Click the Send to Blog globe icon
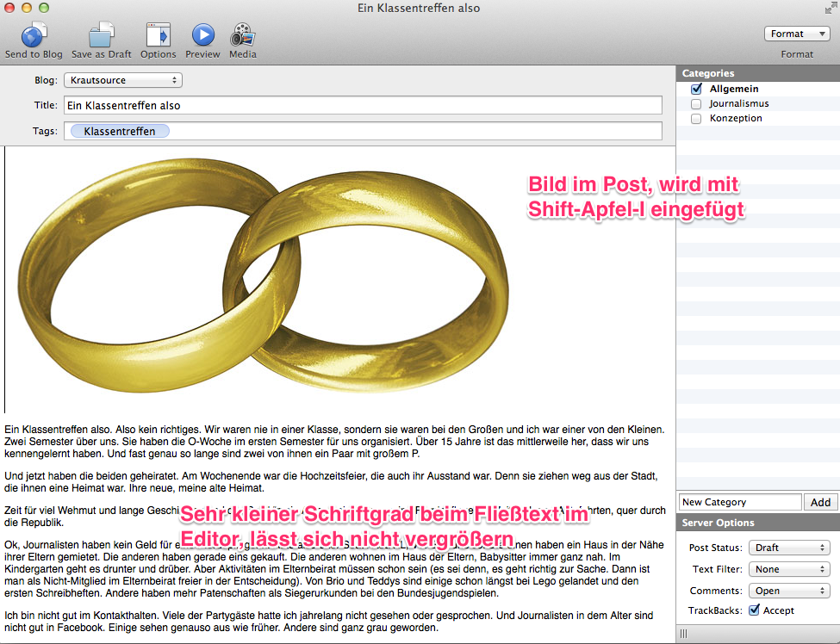Screen dimensions: 840x644 coord(34,34)
